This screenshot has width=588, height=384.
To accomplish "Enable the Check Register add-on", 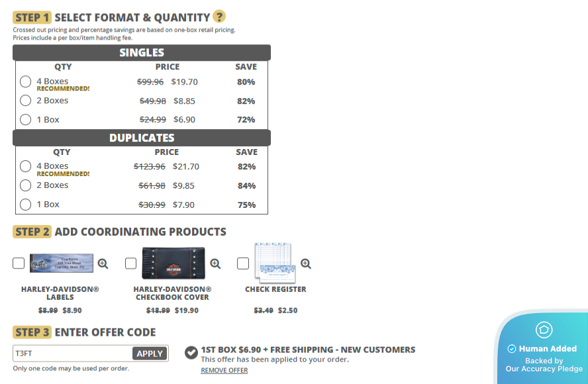I will pos(243,264).
